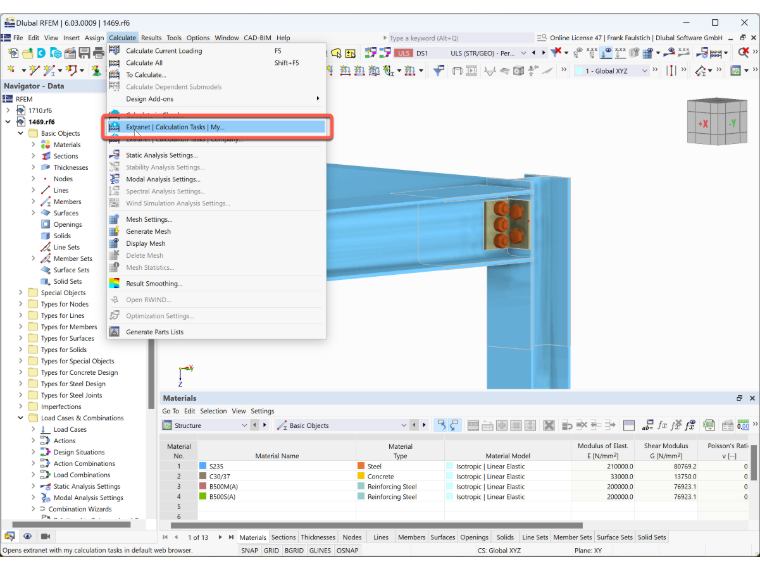Click the red X magnifier icon in toolbar
The image size is (760, 570).
pyautogui.click(x=743, y=53)
